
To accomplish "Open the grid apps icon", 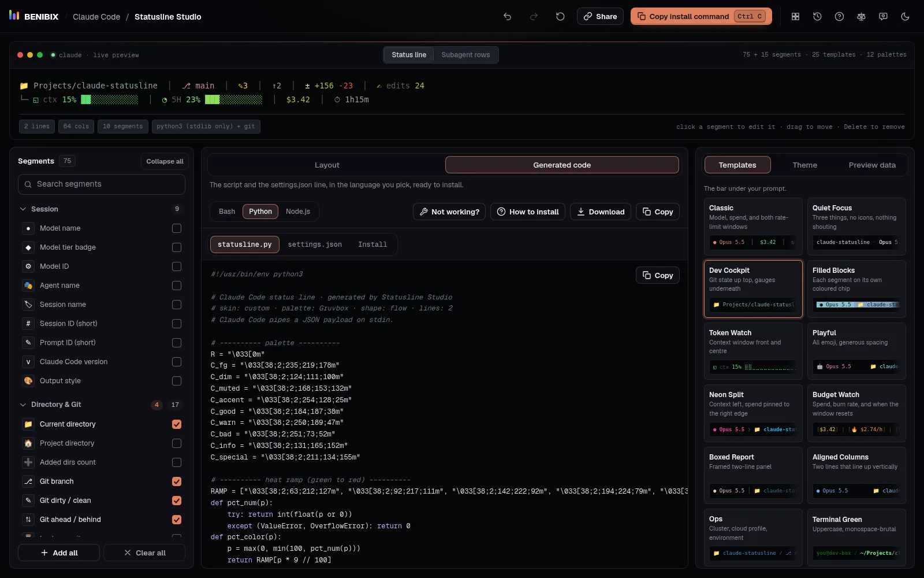I will click(x=795, y=17).
